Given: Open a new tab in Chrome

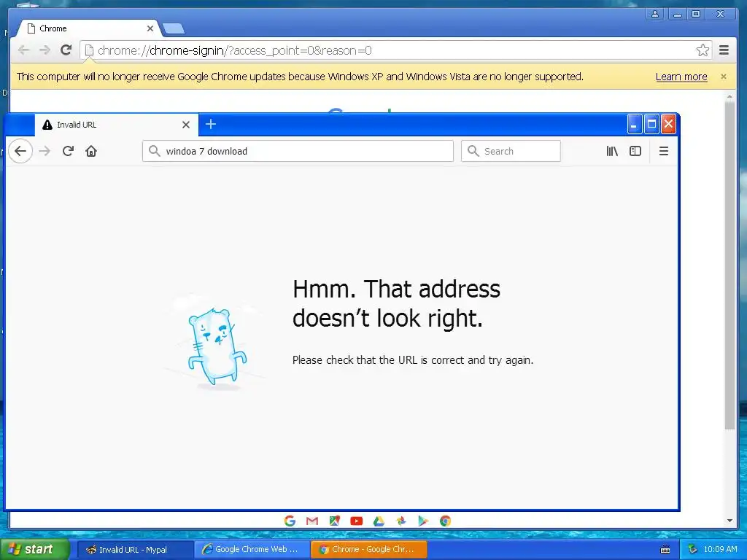Looking at the screenshot, I should tap(174, 29).
